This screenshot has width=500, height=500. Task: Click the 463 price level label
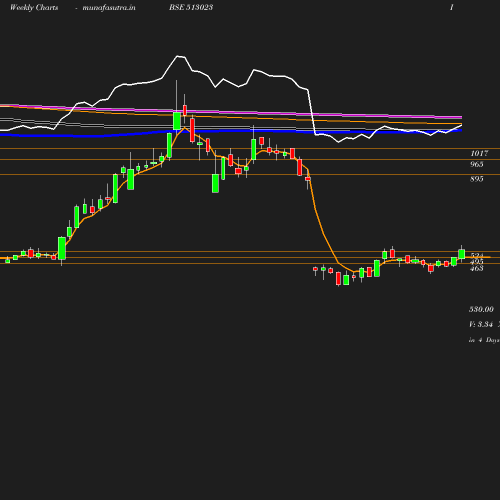pyautogui.click(x=477, y=268)
